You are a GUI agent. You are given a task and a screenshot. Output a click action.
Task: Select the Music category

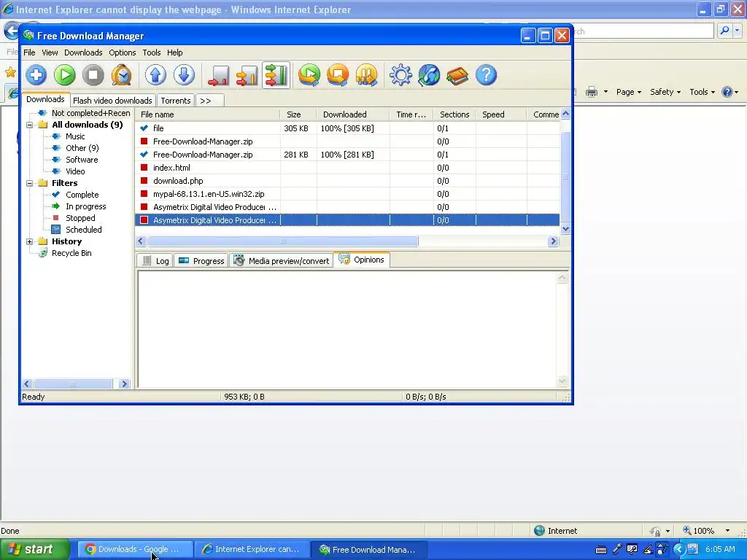point(75,136)
